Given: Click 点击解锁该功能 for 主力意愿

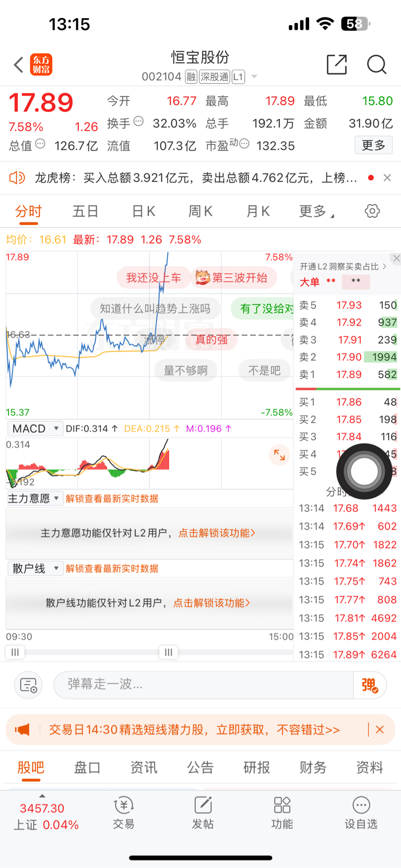Looking at the screenshot, I should pyautogui.click(x=217, y=533).
